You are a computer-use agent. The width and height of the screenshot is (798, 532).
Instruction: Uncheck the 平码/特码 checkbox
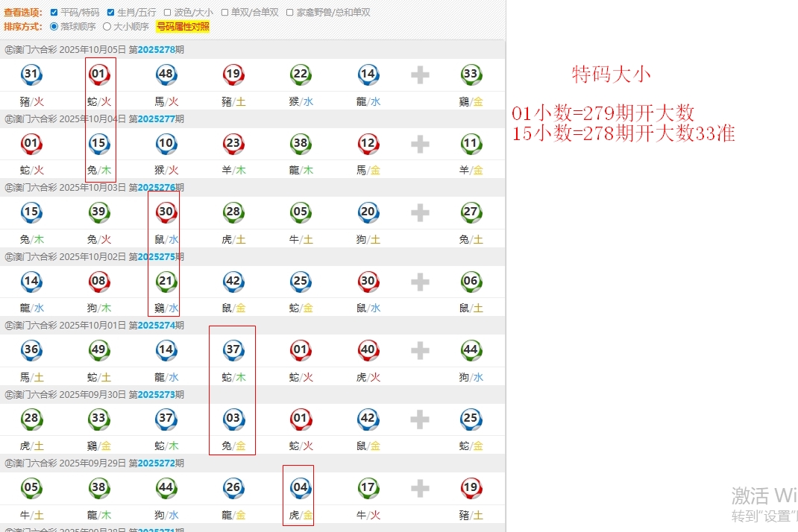click(x=54, y=13)
